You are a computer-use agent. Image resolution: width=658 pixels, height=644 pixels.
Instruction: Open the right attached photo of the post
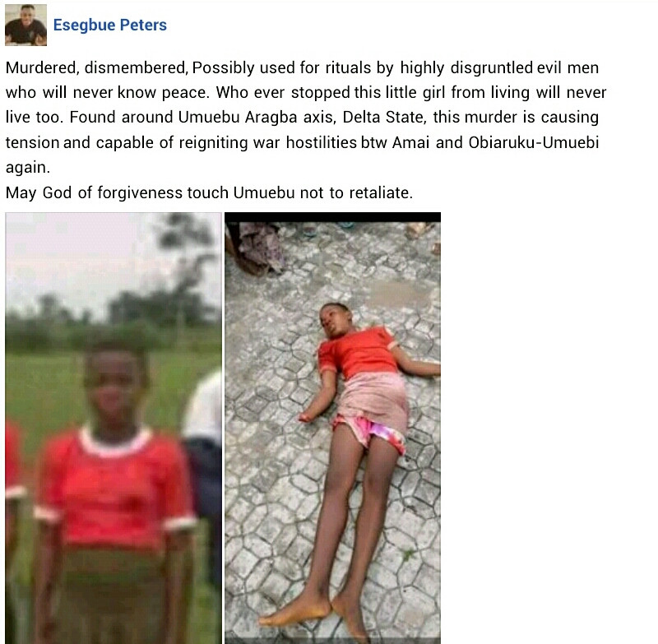click(x=333, y=428)
